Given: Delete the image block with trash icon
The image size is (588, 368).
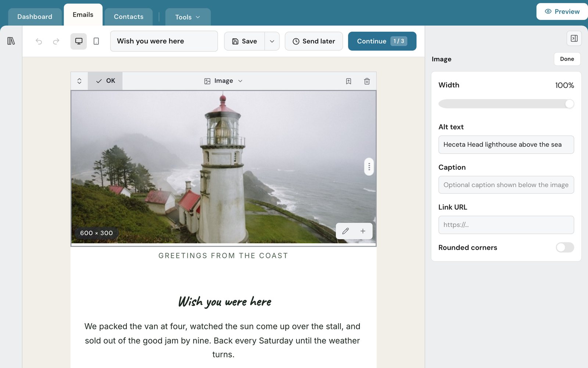Looking at the screenshot, I should (x=367, y=81).
